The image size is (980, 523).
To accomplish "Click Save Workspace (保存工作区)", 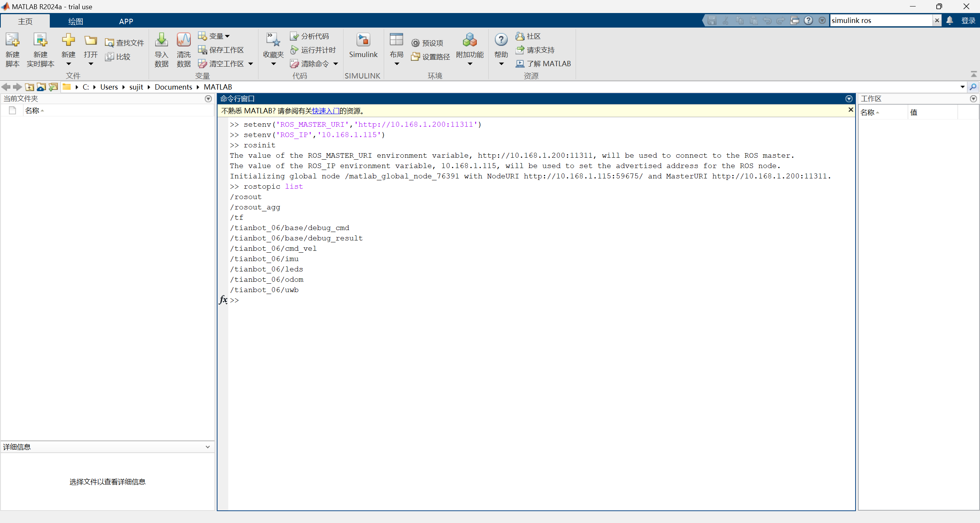I will (221, 50).
